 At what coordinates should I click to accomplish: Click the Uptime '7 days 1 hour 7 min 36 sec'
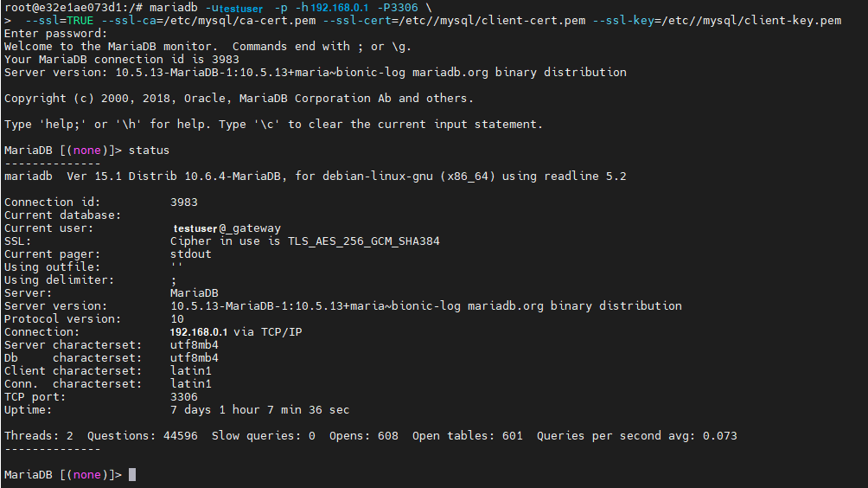(259, 410)
